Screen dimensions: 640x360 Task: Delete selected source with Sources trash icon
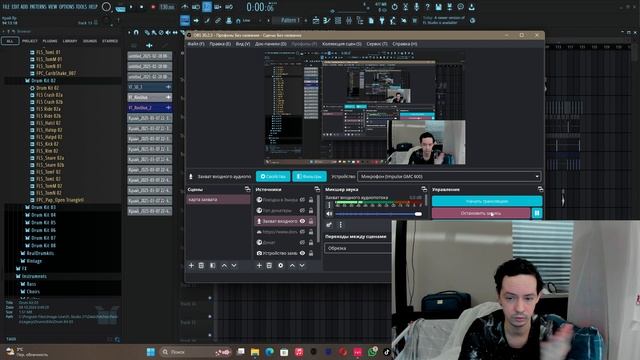[269, 265]
